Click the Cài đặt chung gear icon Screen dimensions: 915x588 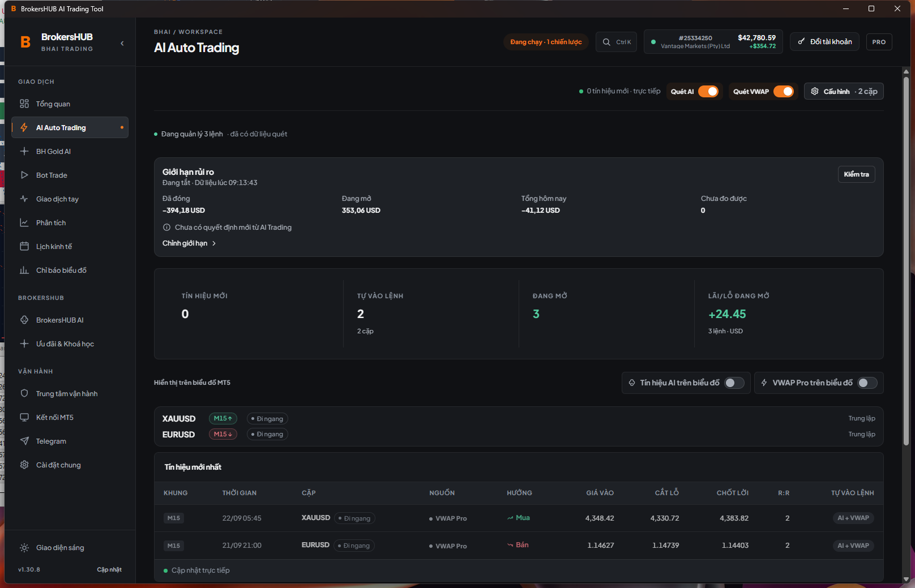(x=24, y=465)
